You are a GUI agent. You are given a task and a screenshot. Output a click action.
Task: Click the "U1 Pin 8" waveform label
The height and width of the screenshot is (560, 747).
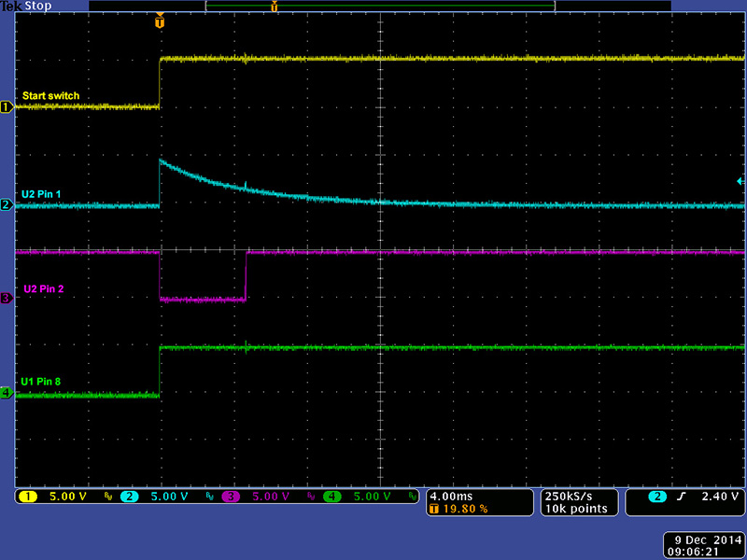tap(40, 382)
